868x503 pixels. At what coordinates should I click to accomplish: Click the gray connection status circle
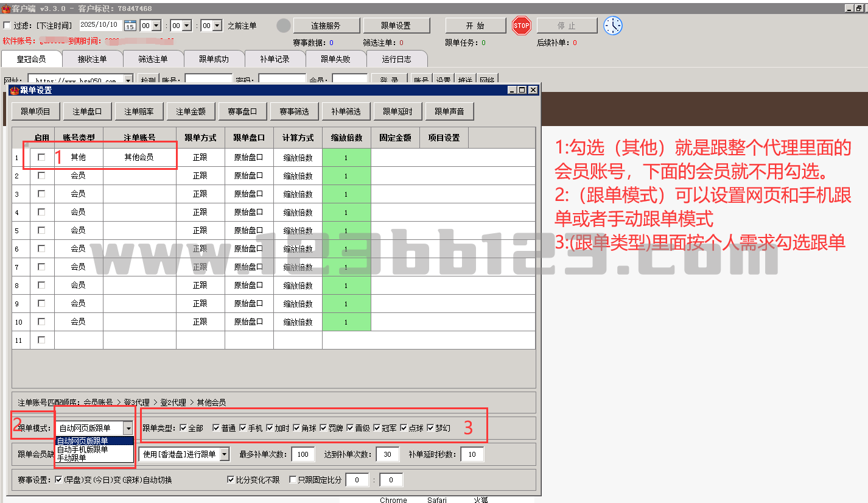tap(284, 26)
